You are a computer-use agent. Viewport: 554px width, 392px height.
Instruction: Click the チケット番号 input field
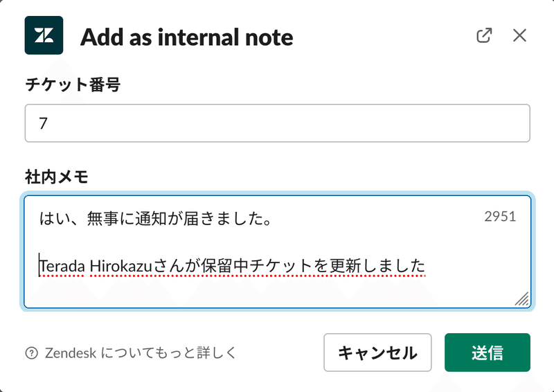[278, 123]
